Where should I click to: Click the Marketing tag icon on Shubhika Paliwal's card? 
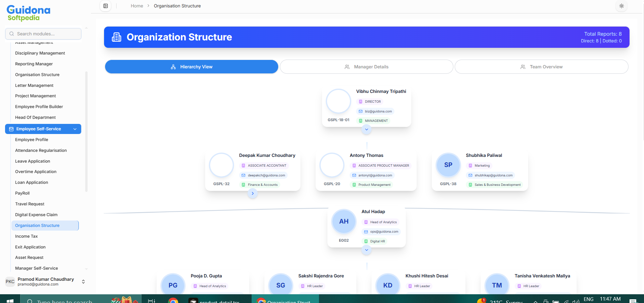click(470, 166)
